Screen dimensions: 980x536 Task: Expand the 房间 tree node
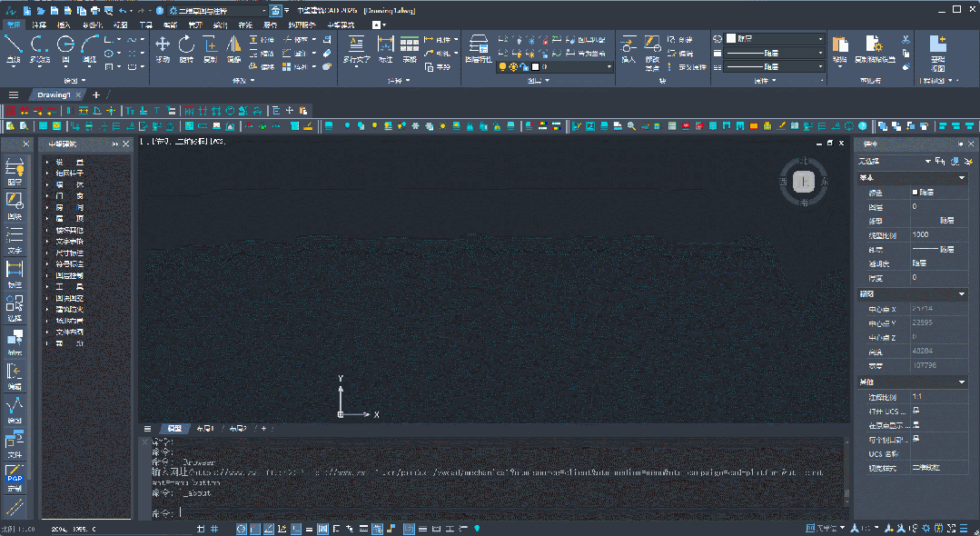pyautogui.click(x=47, y=207)
